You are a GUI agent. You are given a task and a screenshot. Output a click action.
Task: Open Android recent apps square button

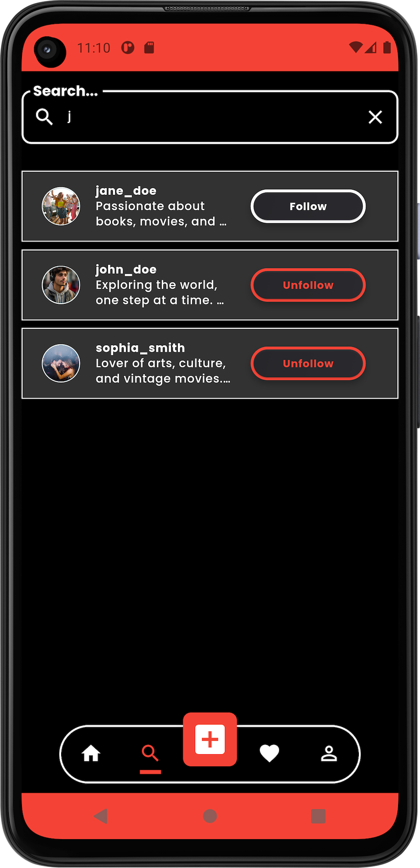coord(318,816)
